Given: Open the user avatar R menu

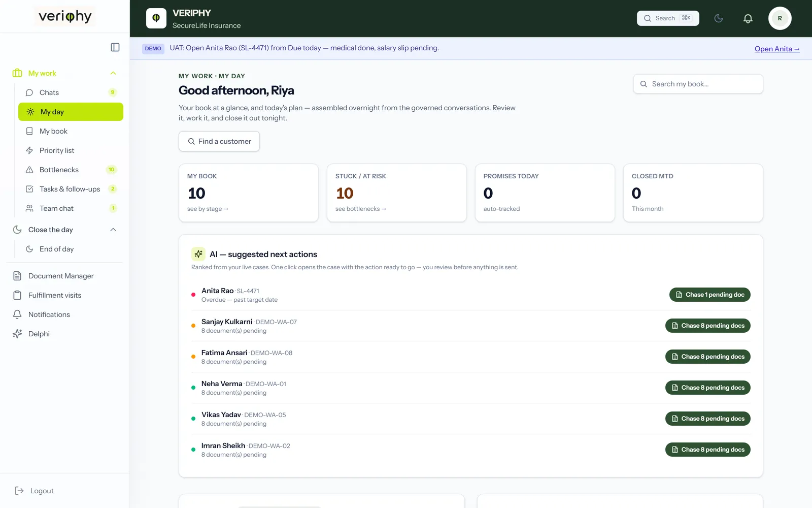Looking at the screenshot, I should click(x=780, y=18).
